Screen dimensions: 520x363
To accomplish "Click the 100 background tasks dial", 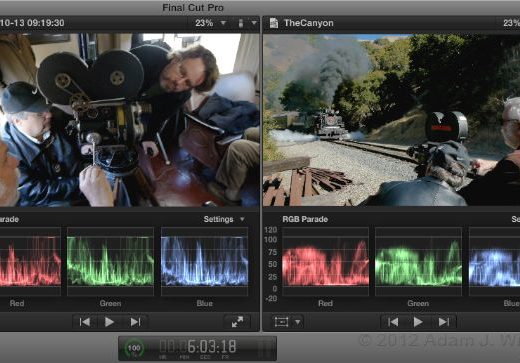I will (134, 348).
